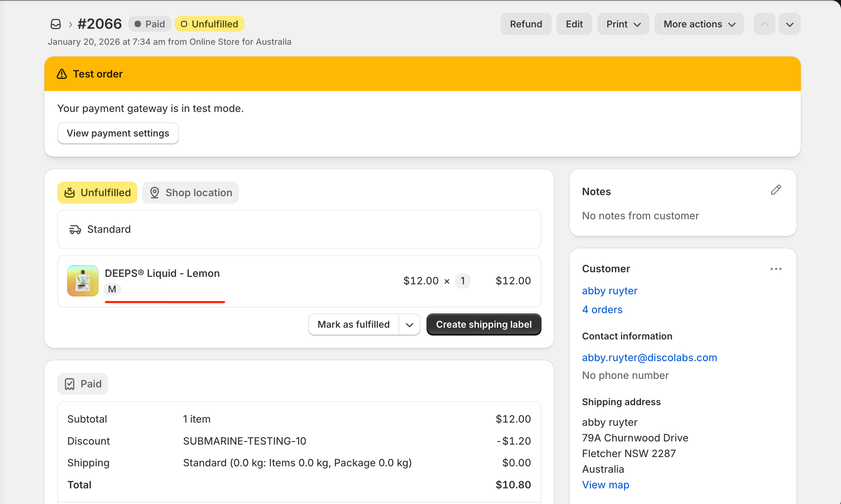Open abby ruyter customer profile link
This screenshot has width=841, height=504.
(609, 291)
